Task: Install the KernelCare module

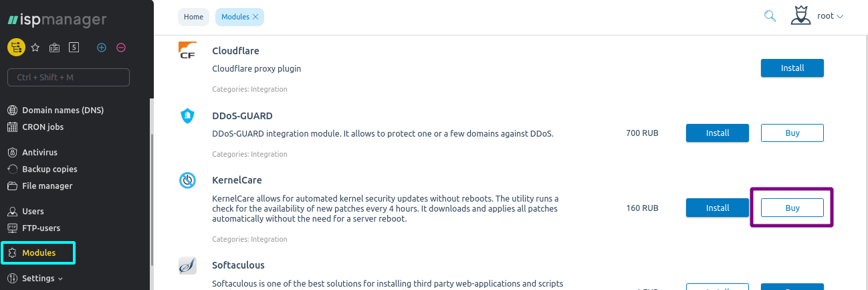Action: point(718,208)
